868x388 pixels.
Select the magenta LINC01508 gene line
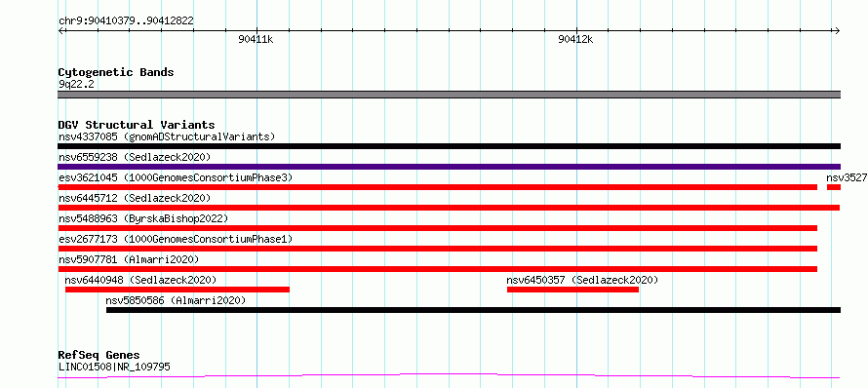449,376
